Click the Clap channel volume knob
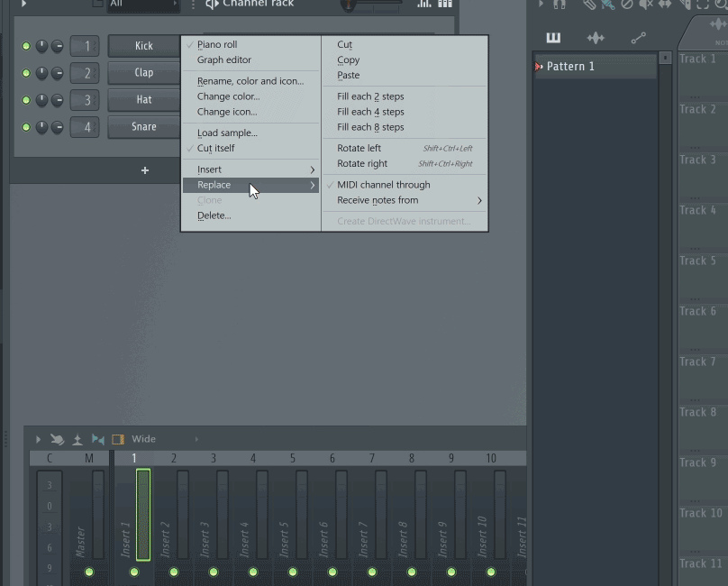This screenshot has height=586, width=728. point(57,73)
